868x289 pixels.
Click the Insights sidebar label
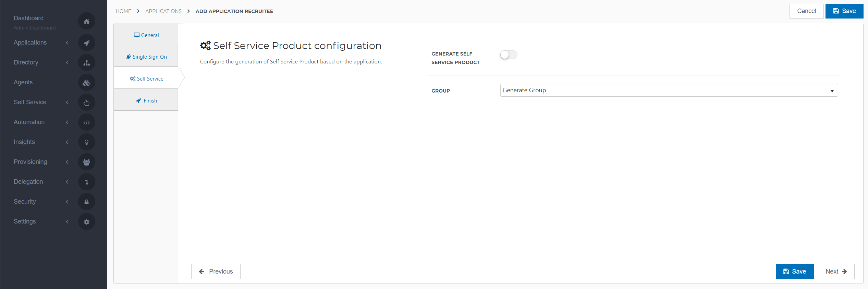[x=24, y=142]
